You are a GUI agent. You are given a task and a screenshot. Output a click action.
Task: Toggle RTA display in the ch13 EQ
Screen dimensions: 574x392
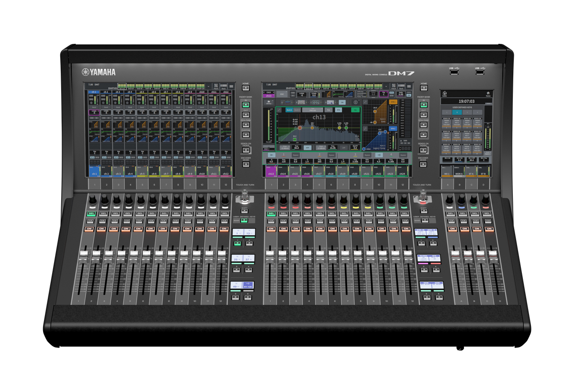339,110
